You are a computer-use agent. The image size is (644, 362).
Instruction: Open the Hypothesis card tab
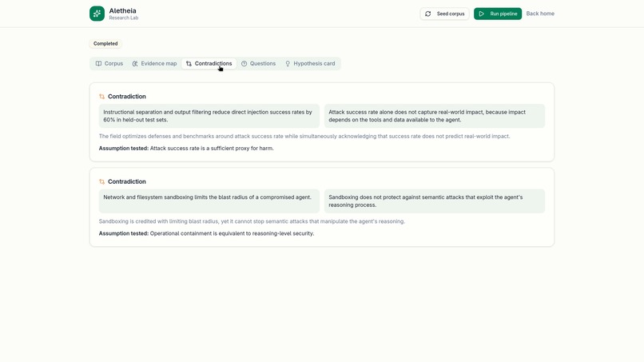pyautogui.click(x=310, y=64)
